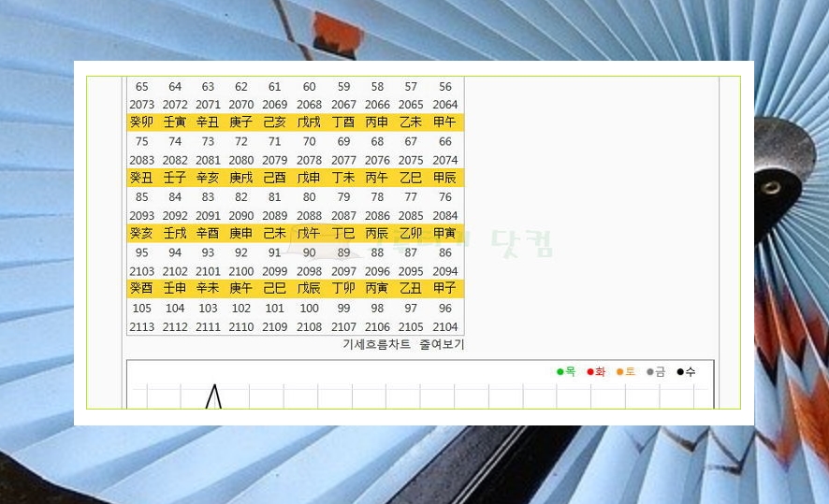829x504 pixels.
Task: Select the year cell 2069
Action: tap(275, 105)
